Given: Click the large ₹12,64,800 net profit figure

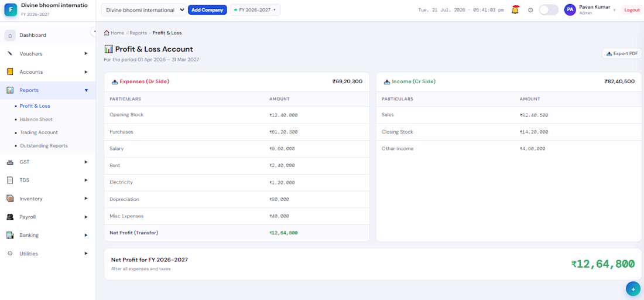Looking at the screenshot, I should 603,264.
